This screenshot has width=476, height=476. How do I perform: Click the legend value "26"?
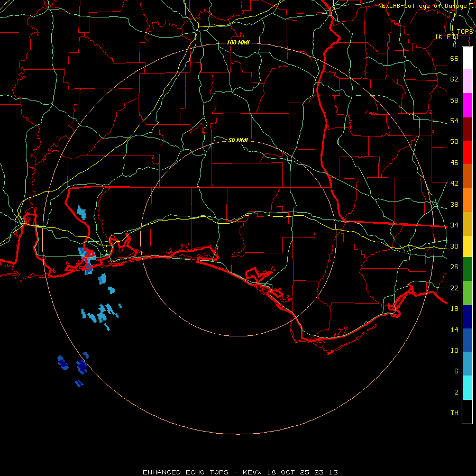click(454, 267)
